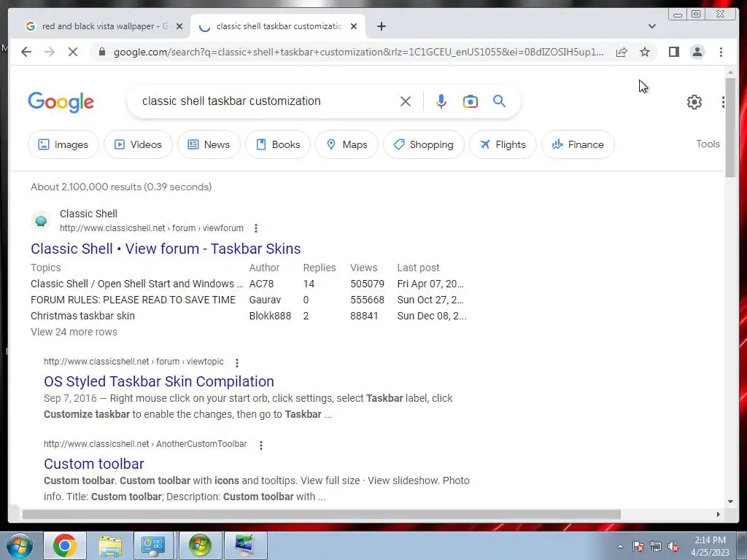Open the Windows Start orb
This screenshot has width=747, height=560.
pyautogui.click(x=20, y=545)
